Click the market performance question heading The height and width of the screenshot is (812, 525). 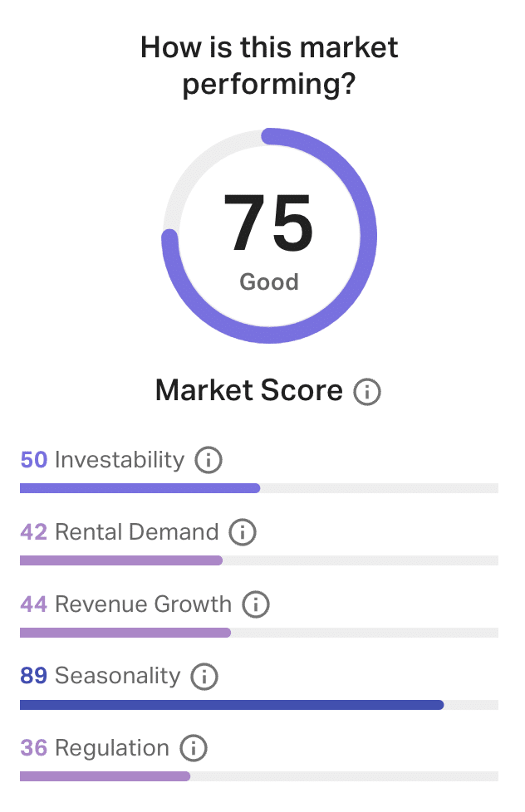[268, 65]
